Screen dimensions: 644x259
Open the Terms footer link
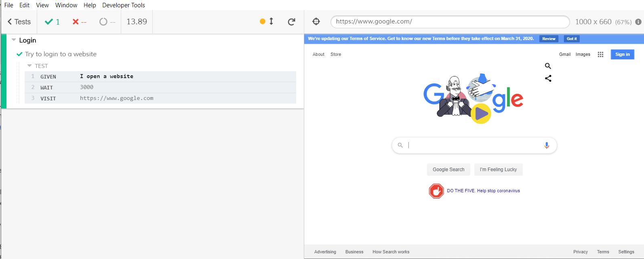(603, 252)
